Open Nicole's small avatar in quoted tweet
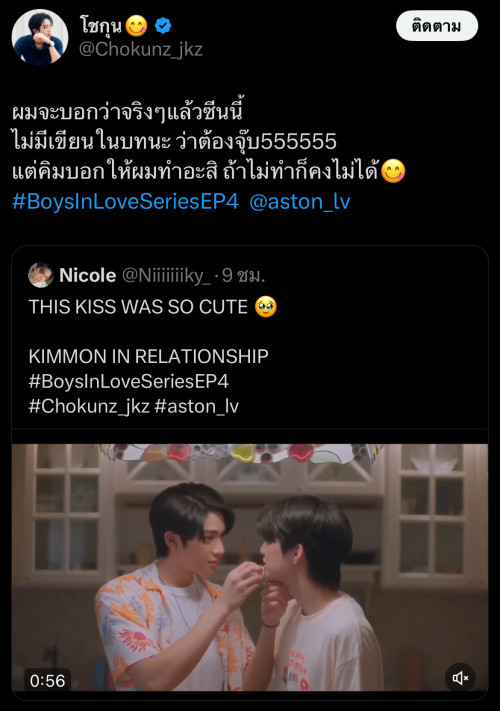Screen dimensions: 500x711 click(x=41, y=275)
